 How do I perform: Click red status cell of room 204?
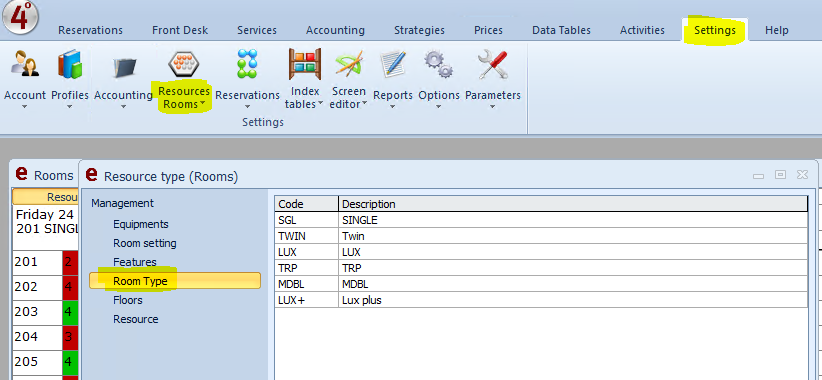(x=70, y=337)
